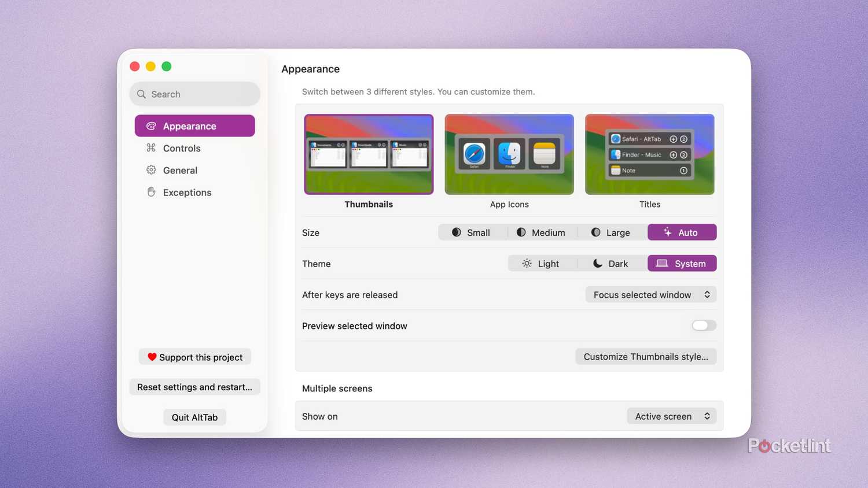This screenshot has height=488, width=868.
Task: Click the Controls command-key icon
Action: pos(151,148)
